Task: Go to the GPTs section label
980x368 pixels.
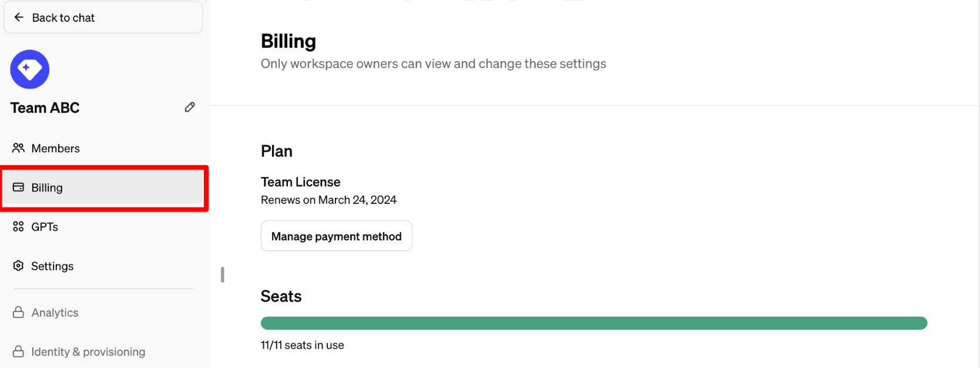Action: 45,227
